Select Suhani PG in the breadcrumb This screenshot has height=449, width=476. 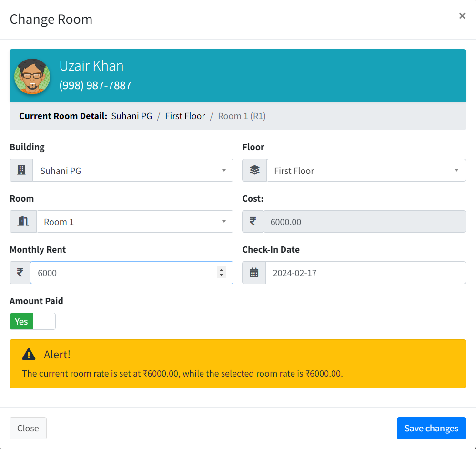[132, 116]
